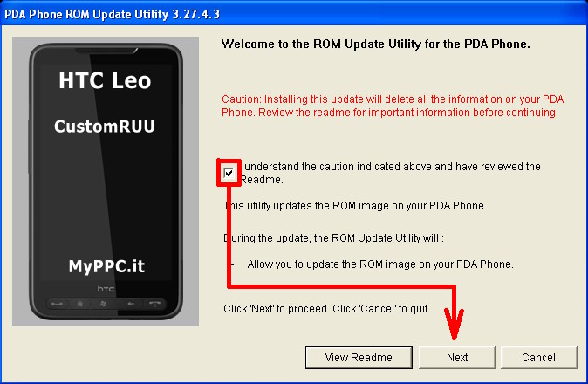Viewport: 588px width, 384px height.
Task: Click the end-call key icon on the phone
Action: [x=154, y=304]
